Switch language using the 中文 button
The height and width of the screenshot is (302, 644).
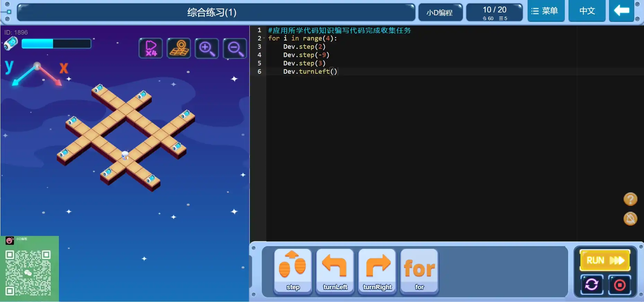[587, 11]
